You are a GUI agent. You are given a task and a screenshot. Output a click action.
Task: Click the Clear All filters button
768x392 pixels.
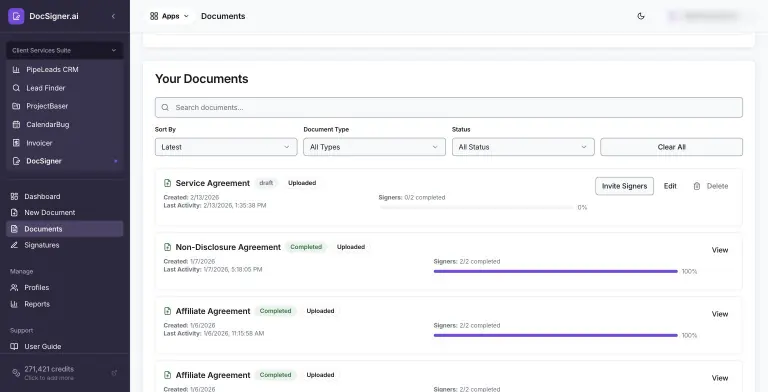[672, 147]
